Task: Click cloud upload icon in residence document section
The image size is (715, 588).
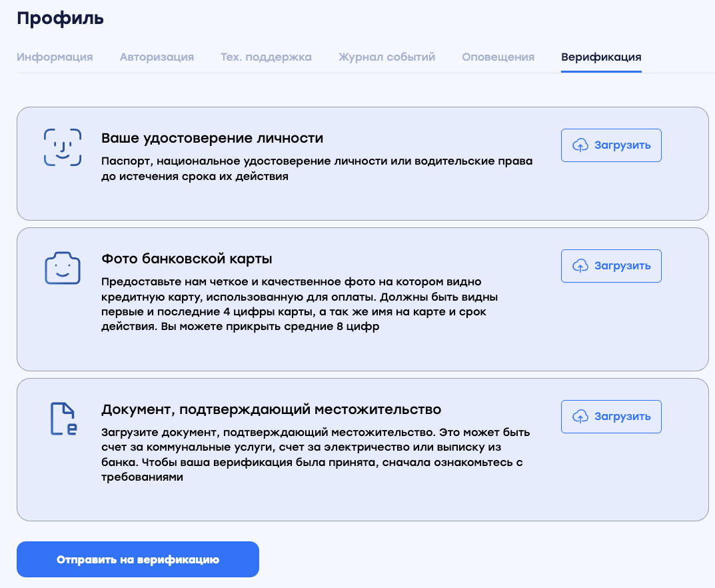Action: tap(580, 417)
